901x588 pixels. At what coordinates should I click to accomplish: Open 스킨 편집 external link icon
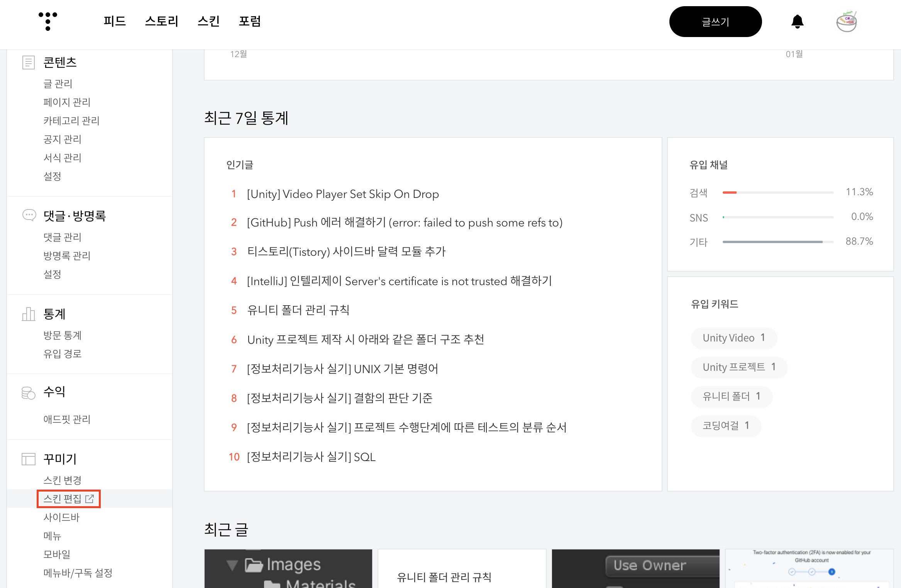90,499
